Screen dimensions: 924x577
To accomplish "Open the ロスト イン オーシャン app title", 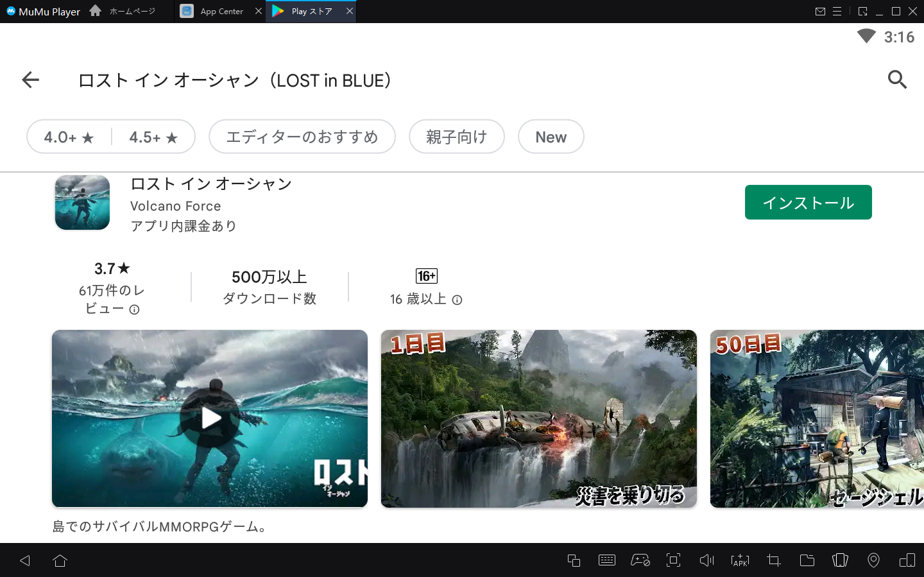I will 211,184.
